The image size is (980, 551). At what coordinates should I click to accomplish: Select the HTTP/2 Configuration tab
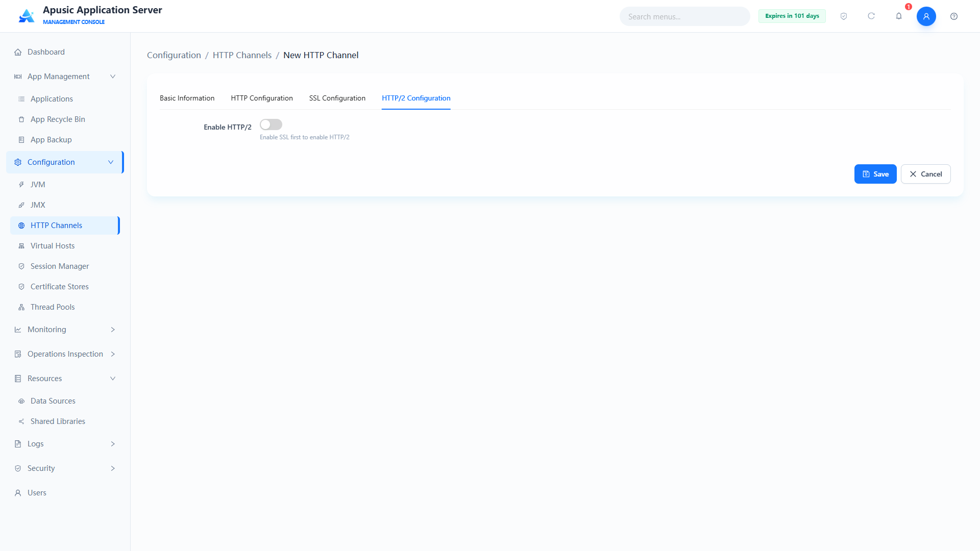[x=416, y=98]
